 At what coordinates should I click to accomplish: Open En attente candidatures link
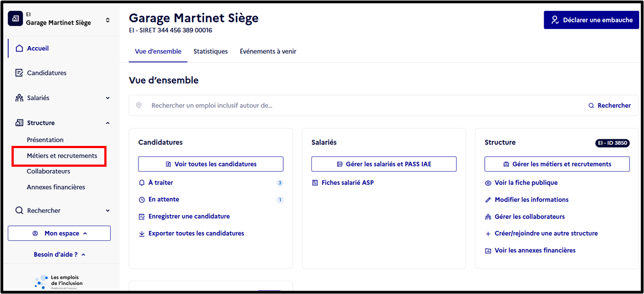pos(164,200)
